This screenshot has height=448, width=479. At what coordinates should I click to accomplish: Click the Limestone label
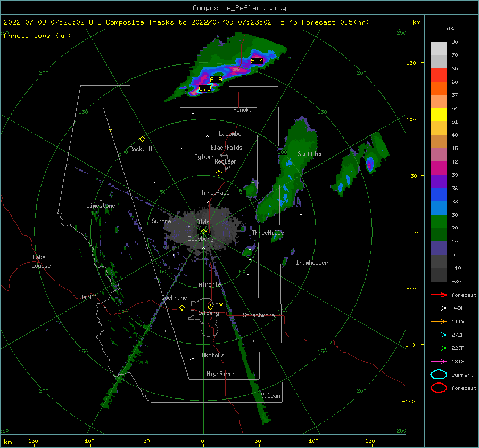[101, 206]
